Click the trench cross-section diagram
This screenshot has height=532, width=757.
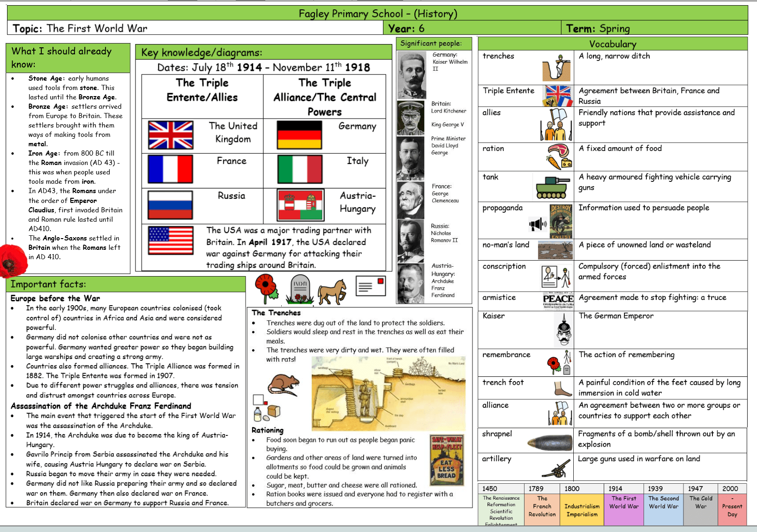[x=389, y=394]
